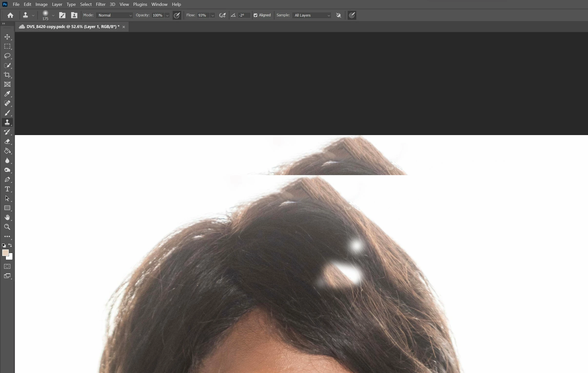Viewport: 588px width, 373px height.
Task: Click the Flow percentage input field
Action: 203,15
